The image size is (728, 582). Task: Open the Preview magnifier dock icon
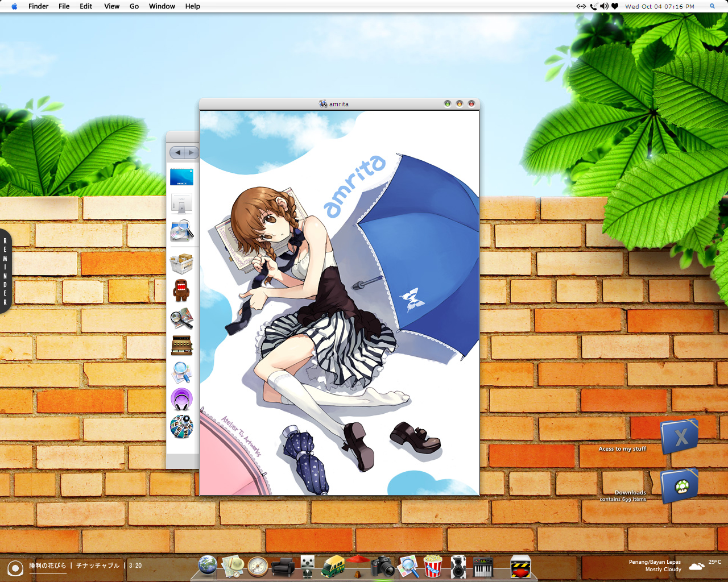coord(408,566)
